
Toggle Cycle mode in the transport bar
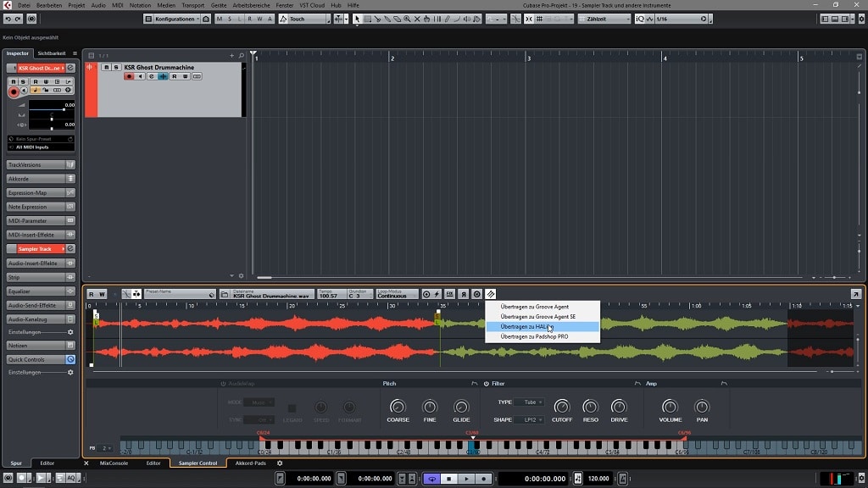tap(431, 479)
